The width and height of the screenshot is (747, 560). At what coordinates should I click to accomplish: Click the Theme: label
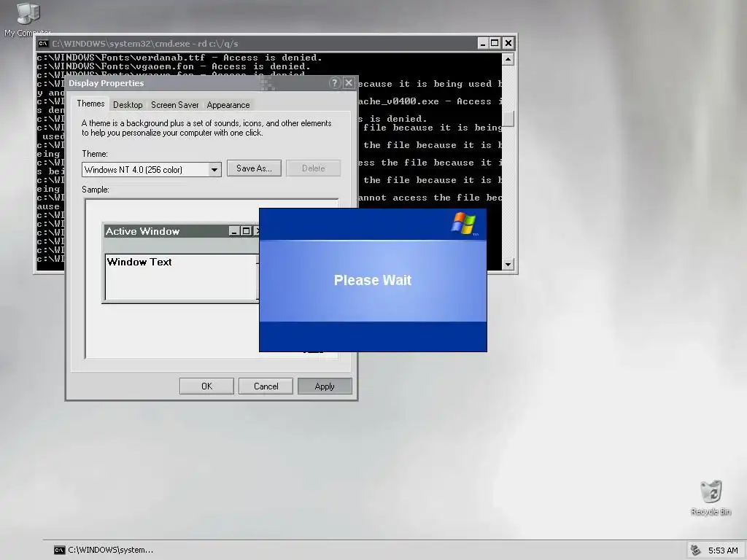pos(95,154)
